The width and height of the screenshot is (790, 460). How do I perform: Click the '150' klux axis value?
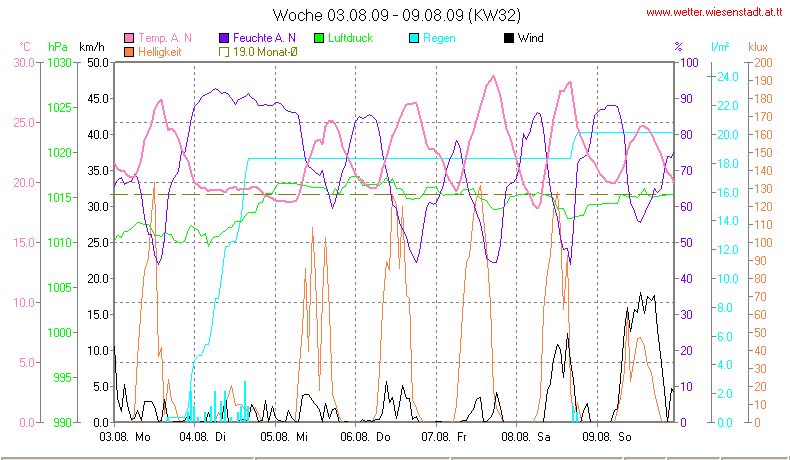(x=763, y=153)
